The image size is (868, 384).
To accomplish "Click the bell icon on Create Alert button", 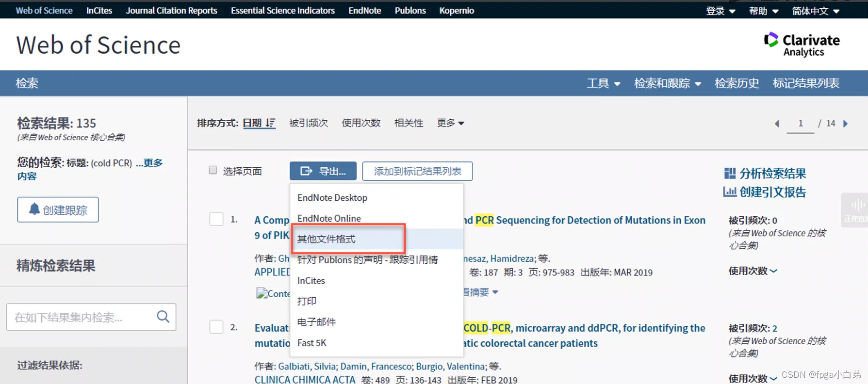I will coord(34,209).
